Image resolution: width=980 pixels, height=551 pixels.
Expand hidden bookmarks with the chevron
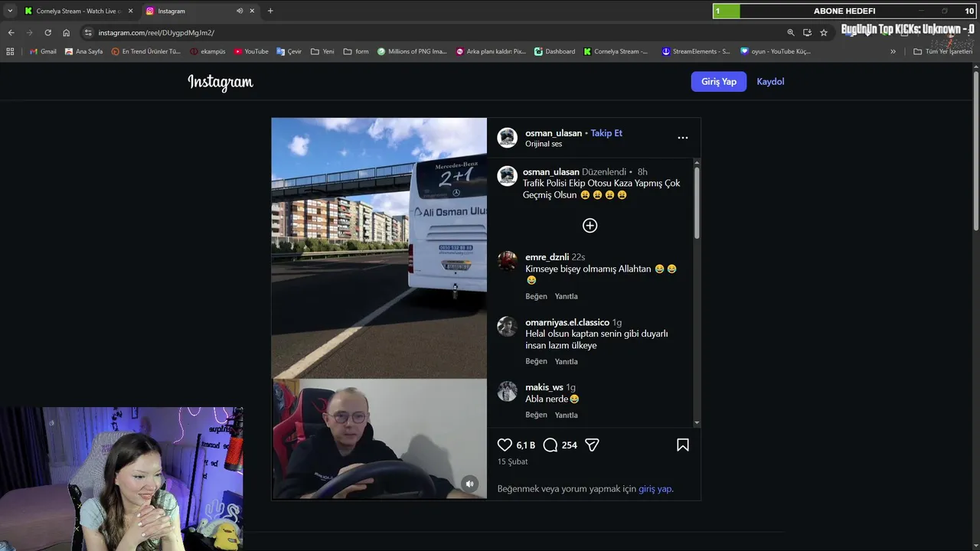[x=893, y=51]
